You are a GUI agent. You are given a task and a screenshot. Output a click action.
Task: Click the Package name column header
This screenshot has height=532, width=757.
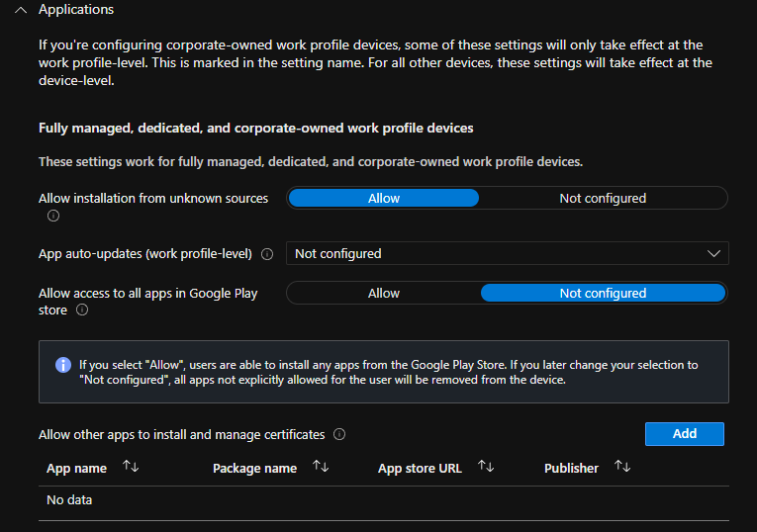(x=254, y=468)
